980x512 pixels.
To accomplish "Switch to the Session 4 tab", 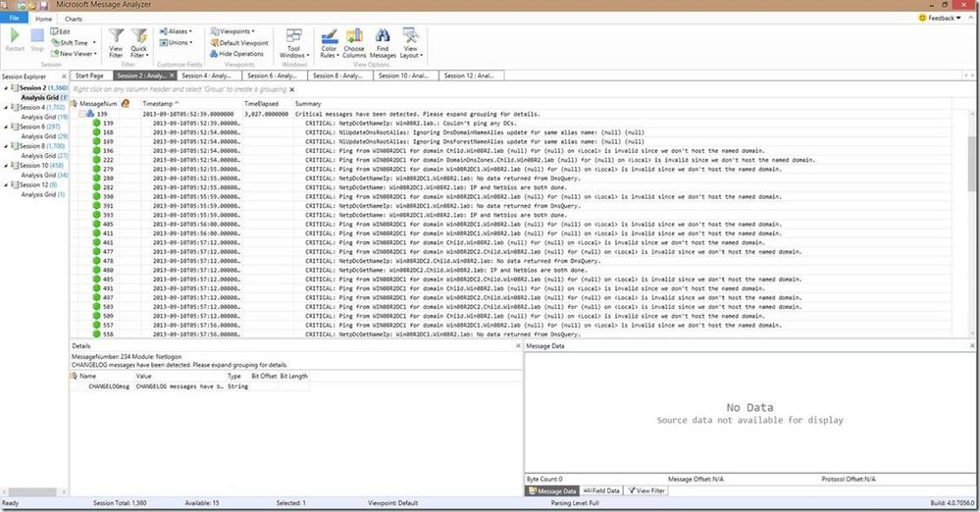I will pos(207,76).
